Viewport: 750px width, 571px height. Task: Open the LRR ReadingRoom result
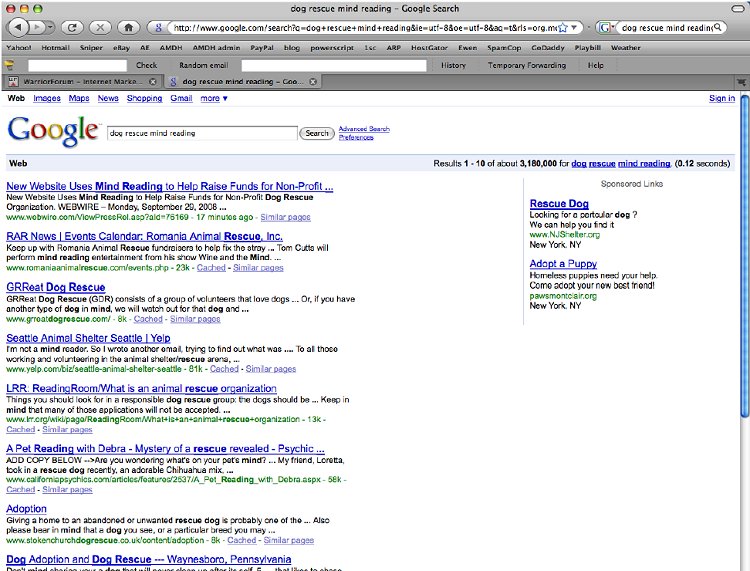tap(141, 388)
